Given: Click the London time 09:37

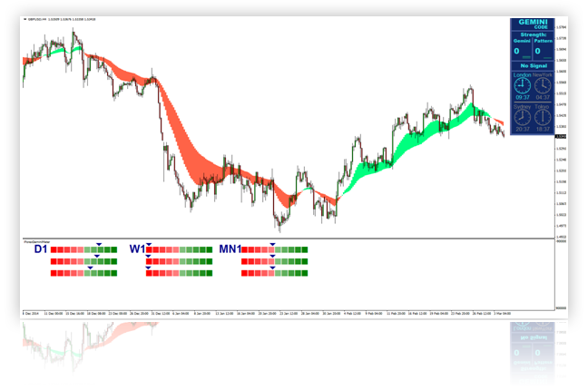Looking at the screenshot, I should 523,97.
